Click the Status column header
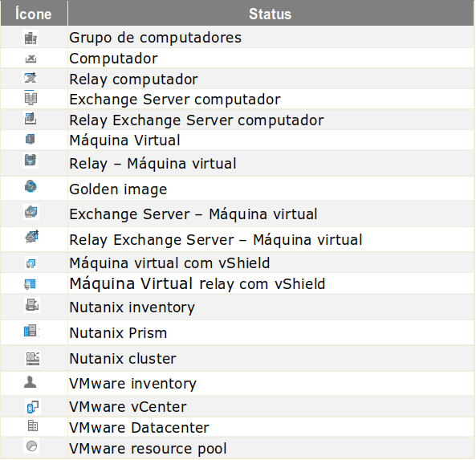Image resolution: width=476 pixels, height=460 pixels. (x=271, y=14)
